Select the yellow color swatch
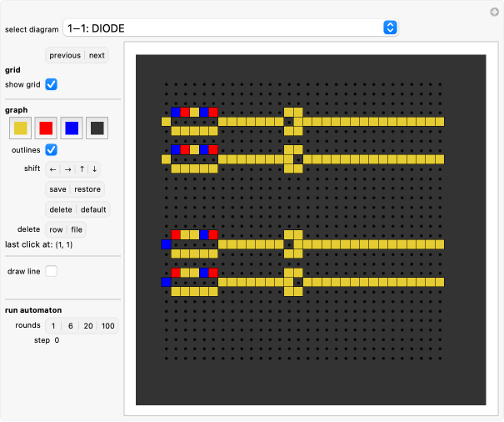 click(x=21, y=128)
